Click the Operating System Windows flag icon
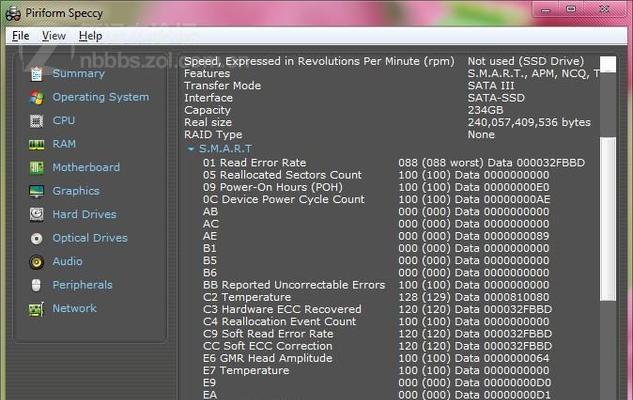Viewport: 633px width, 400px height. pyautogui.click(x=36, y=97)
